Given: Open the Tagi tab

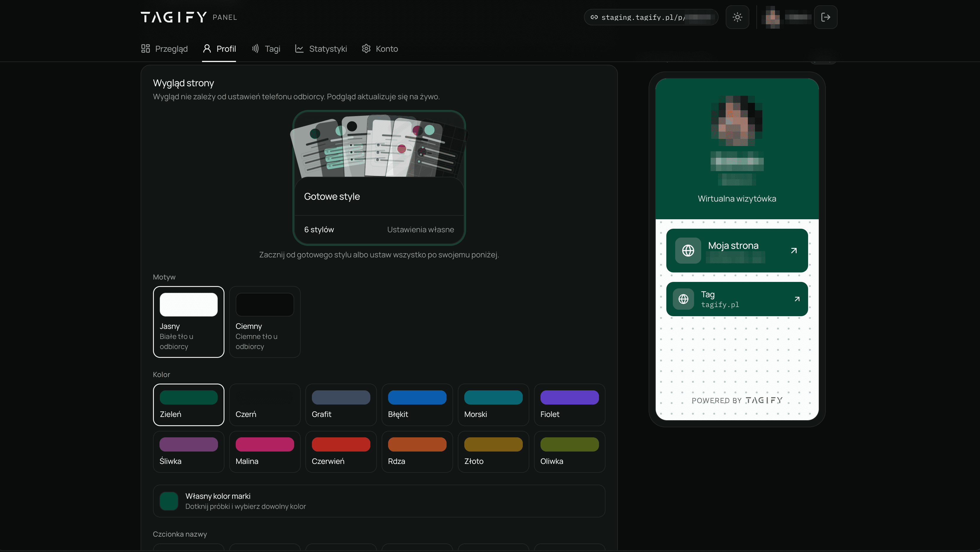Looking at the screenshot, I should tap(266, 49).
